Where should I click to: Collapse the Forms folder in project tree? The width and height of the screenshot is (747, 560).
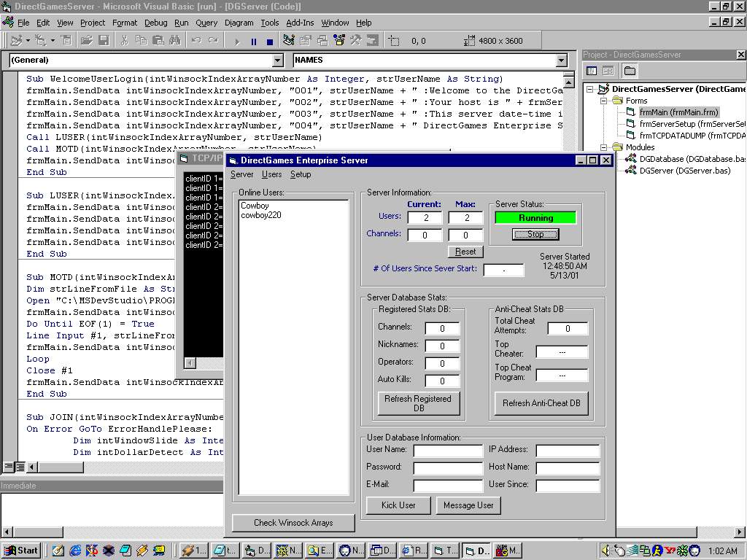coord(604,101)
